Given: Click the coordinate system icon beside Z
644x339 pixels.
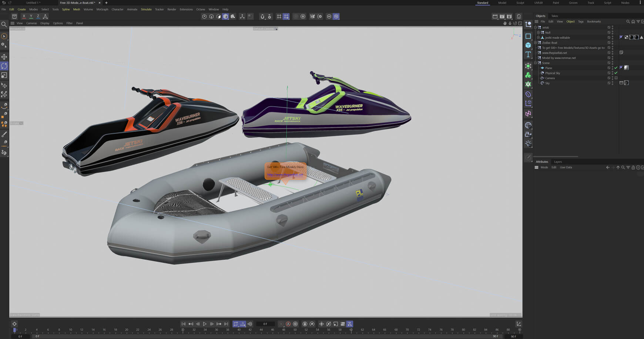Looking at the screenshot, I should click(x=45, y=16).
